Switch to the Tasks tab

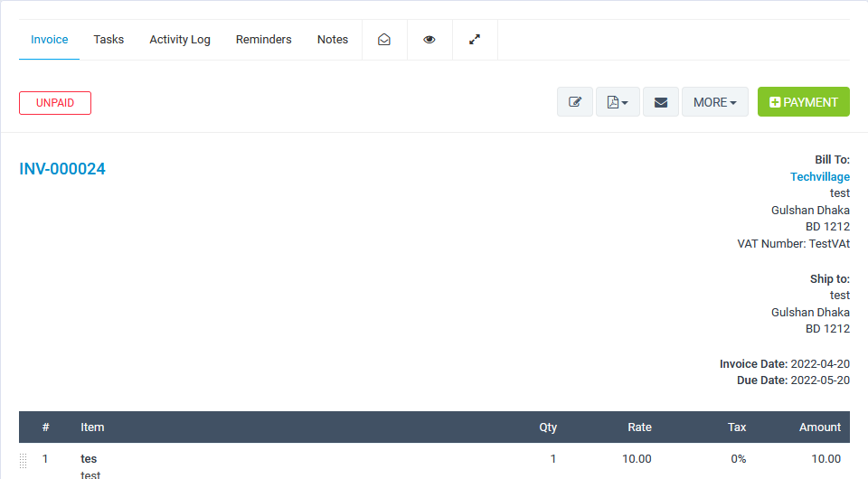[108, 40]
